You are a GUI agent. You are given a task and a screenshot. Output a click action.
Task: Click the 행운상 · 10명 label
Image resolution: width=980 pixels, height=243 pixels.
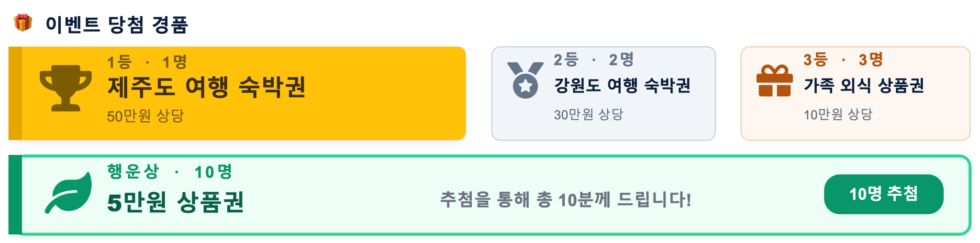tap(170, 172)
